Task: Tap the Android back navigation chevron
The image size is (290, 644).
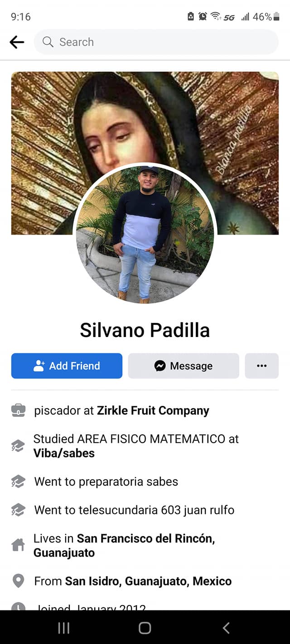Action: pos(226,628)
